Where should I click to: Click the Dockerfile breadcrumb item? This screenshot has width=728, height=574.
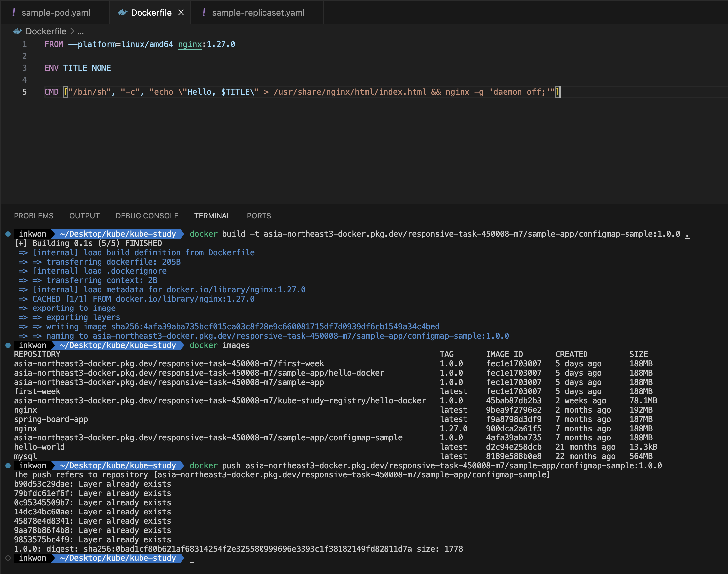point(46,31)
